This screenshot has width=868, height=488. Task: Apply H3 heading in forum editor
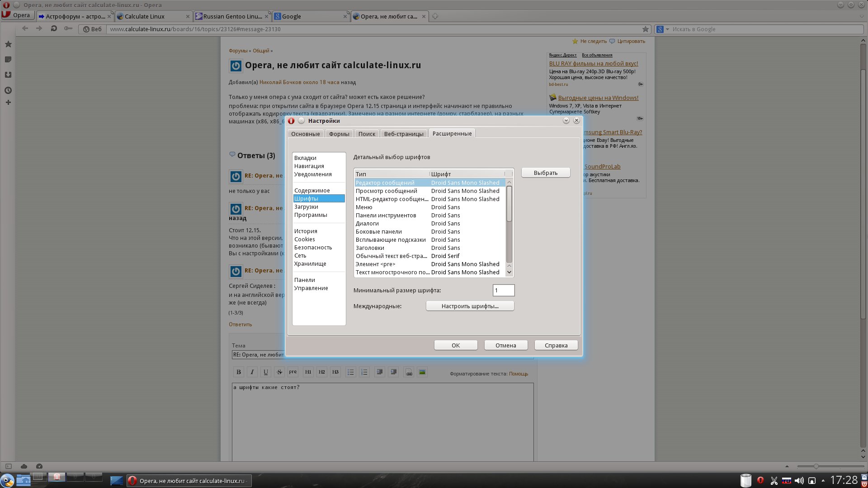(x=335, y=372)
